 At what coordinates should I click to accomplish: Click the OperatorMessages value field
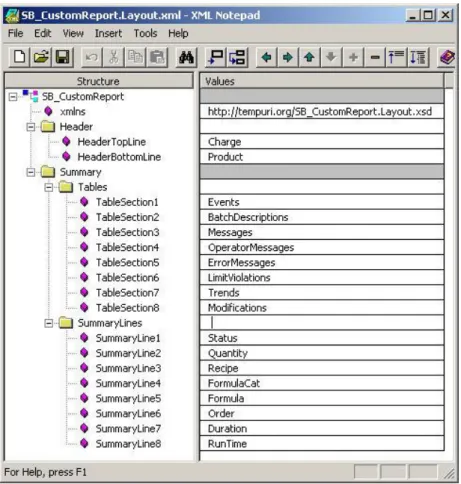point(322,247)
